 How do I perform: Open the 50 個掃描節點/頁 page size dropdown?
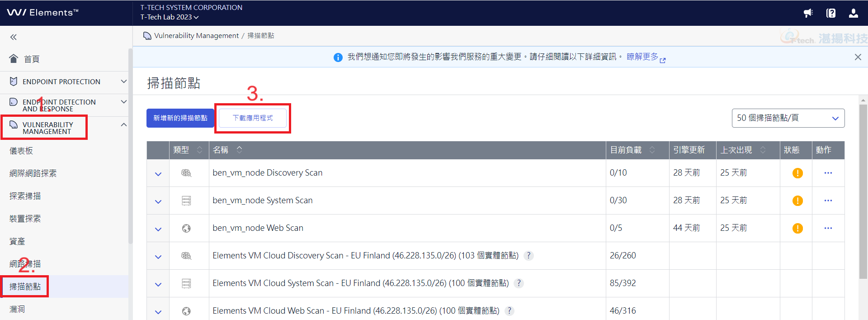pos(788,118)
